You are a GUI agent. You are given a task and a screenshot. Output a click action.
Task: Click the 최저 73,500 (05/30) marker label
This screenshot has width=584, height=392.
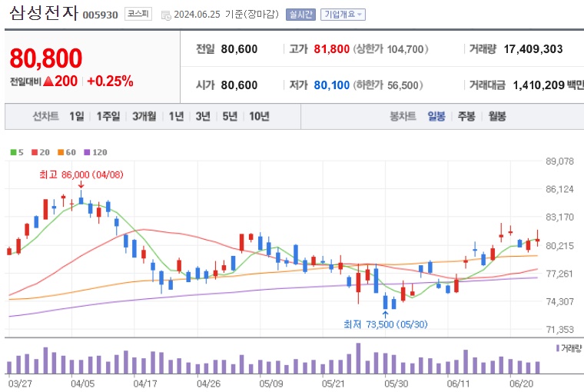coord(386,324)
